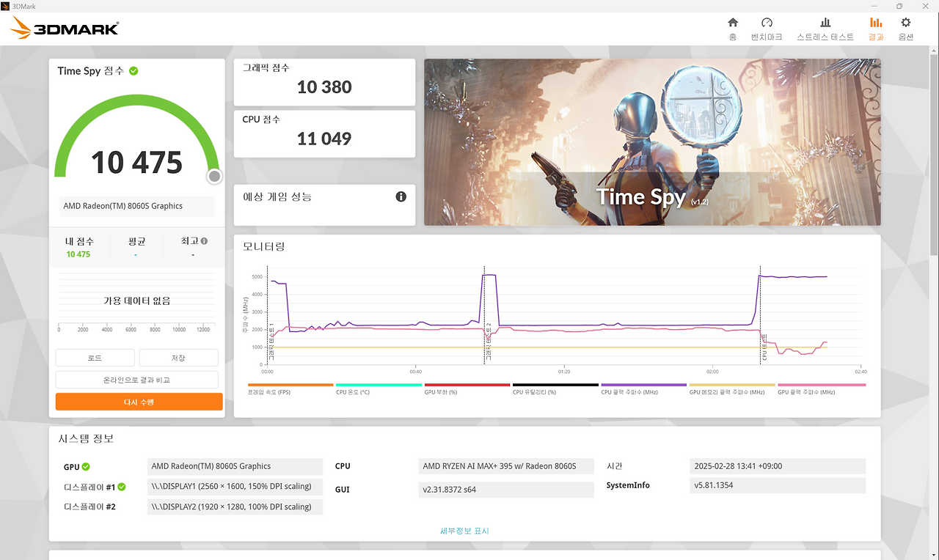Screen dimensions: 939x560
Task: Click the time value 2025-02-28 13:41
Action: (x=778, y=466)
